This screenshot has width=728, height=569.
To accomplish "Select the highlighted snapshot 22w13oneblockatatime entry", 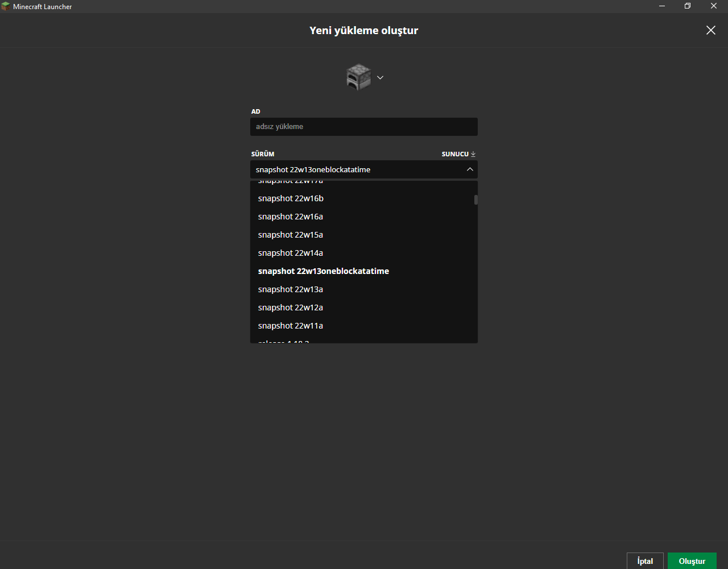I will click(x=323, y=271).
